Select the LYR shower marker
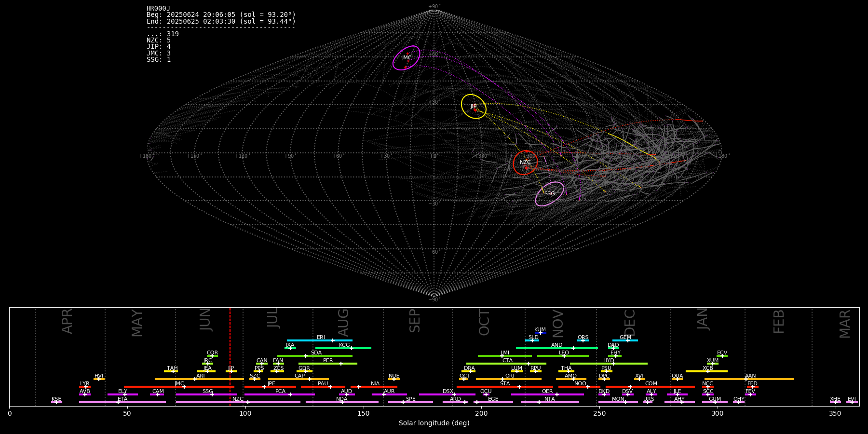The width and height of the screenshot is (868, 434). (85, 387)
